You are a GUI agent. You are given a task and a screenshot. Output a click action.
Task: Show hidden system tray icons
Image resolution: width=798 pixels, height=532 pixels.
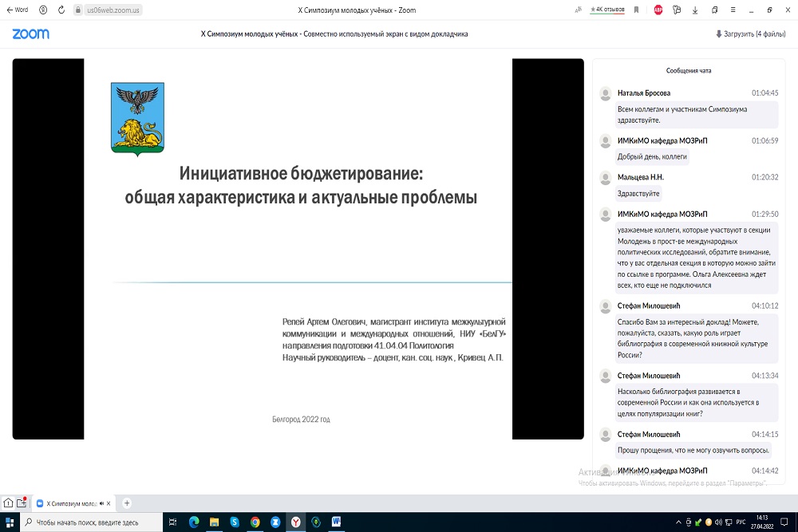click(678, 522)
